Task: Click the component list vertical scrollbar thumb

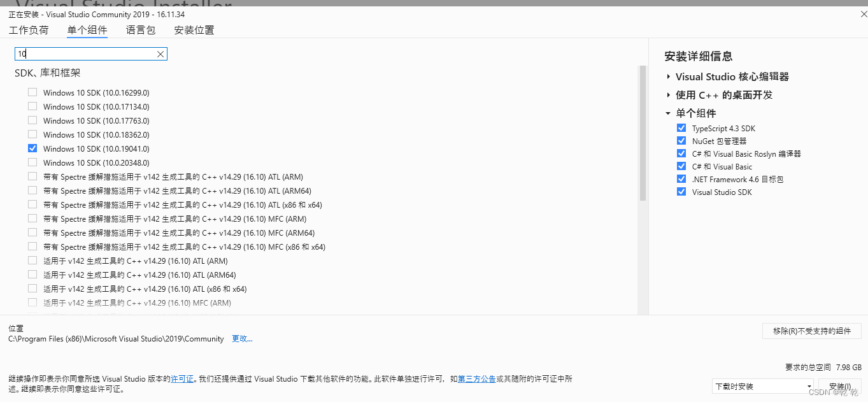Action: (x=643, y=133)
